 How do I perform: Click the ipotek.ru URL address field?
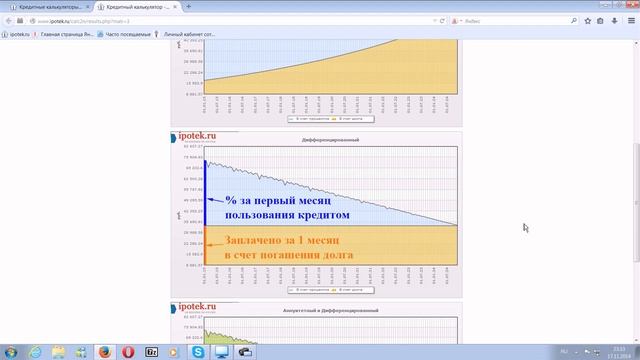click(233, 21)
